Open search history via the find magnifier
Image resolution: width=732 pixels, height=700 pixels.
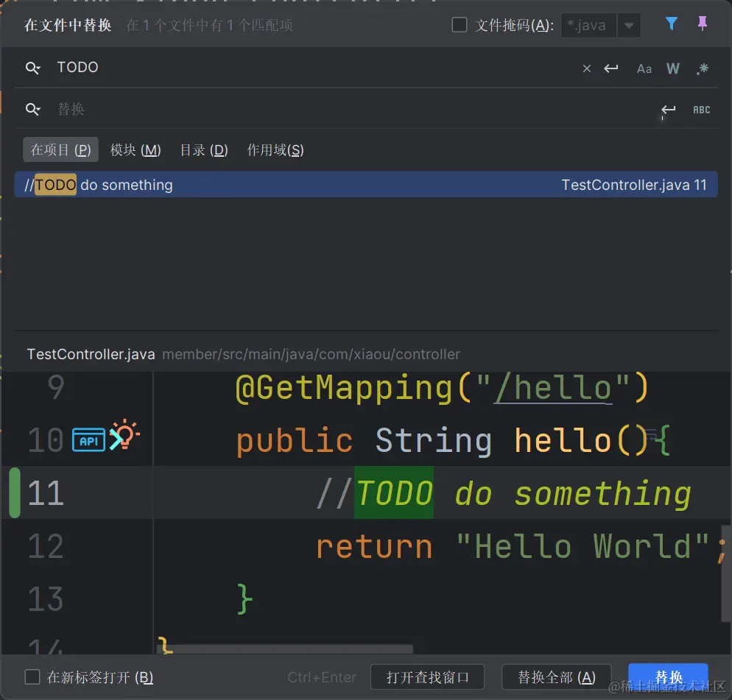point(32,68)
